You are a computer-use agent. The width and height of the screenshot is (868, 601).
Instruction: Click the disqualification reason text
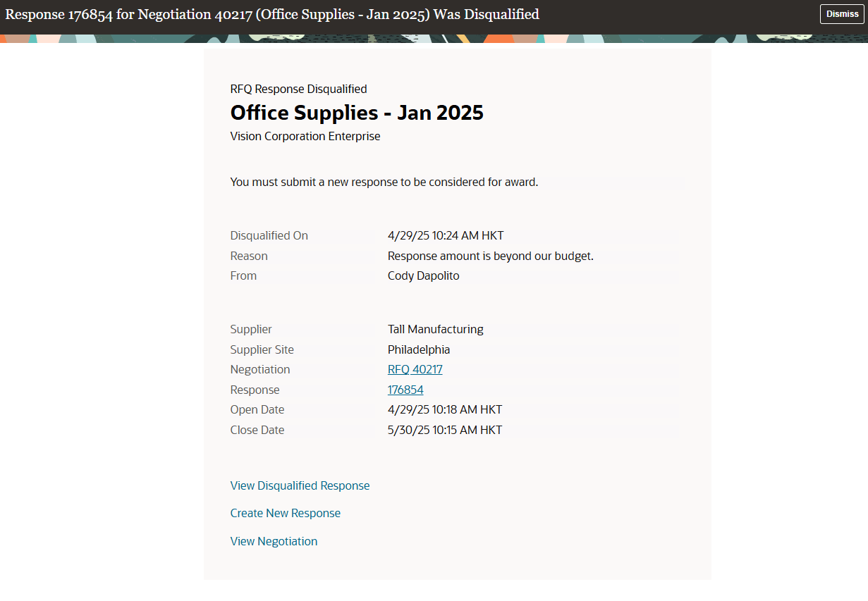click(491, 256)
